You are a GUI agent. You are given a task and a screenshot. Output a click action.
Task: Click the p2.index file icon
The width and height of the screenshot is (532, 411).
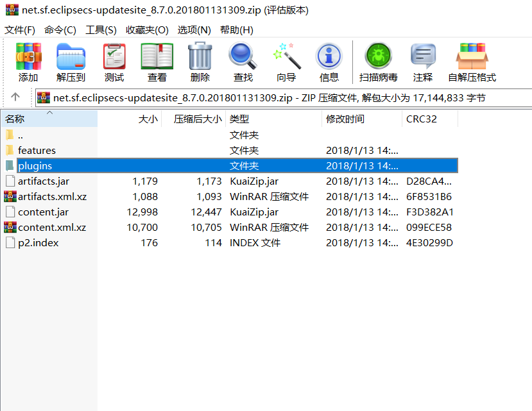pyautogui.click(x=10, y=243)
